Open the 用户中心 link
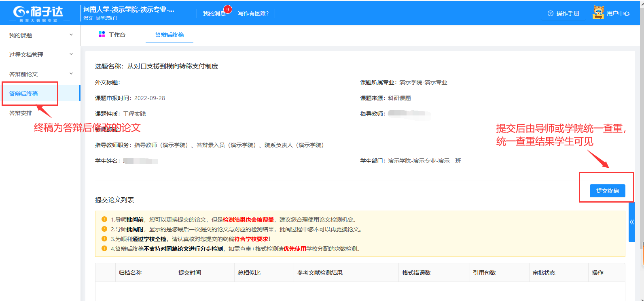The width and height of the screenshot is (644, 301). tap(618, 13)
